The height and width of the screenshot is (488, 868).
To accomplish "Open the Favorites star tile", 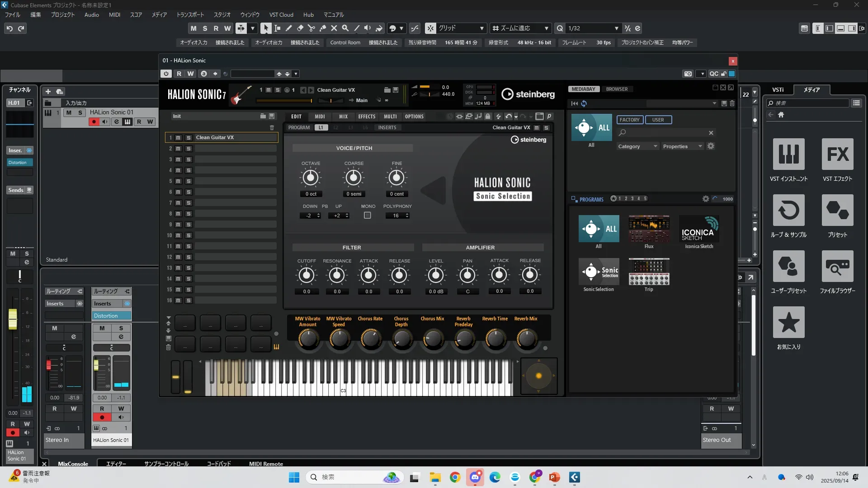I will [x=788, y=323].
